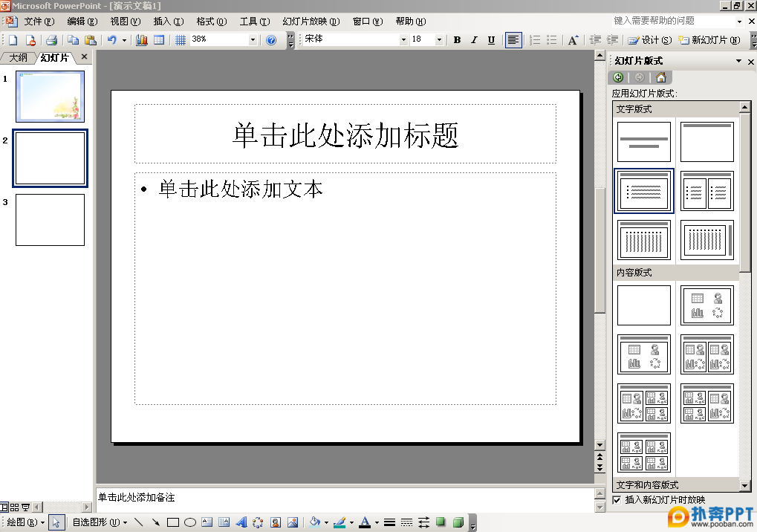Open the 文件 menu
The height and width of the screenshot is (532, 757).
coord(39,22)
